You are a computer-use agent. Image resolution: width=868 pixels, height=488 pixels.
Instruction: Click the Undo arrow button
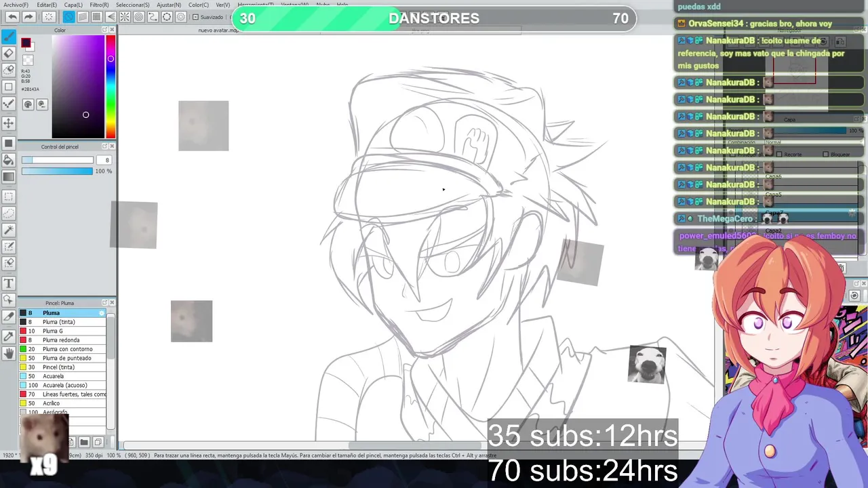(x=13, y=17)
